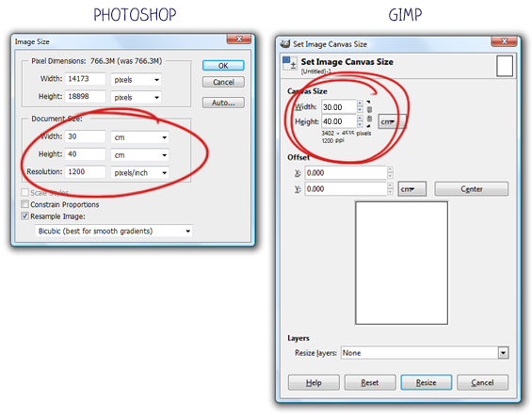The image size is (532, 415).
Task: Click the white canvas preview thumbnail
Action: [401, 263]
